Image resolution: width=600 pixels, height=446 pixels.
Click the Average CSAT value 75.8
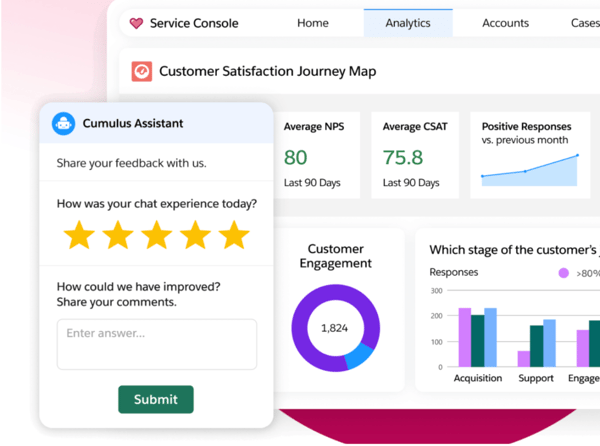[x=403, y=158]
